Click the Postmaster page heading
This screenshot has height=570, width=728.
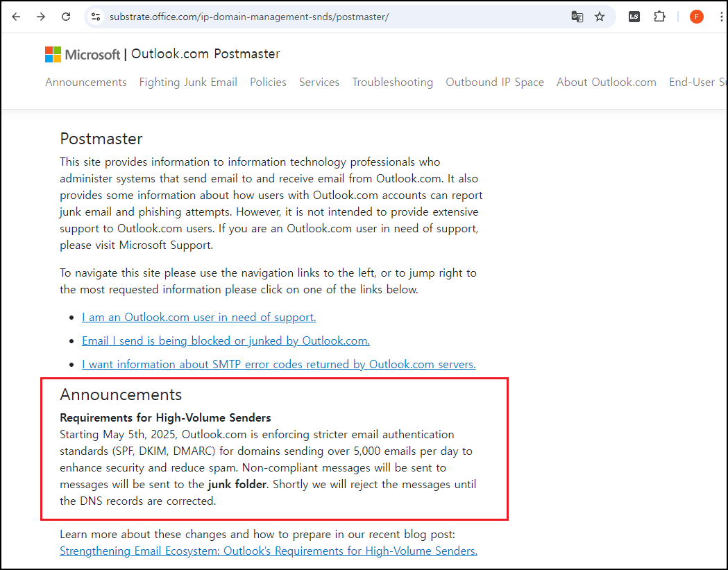pyautogui.click(x=101, y=139)
